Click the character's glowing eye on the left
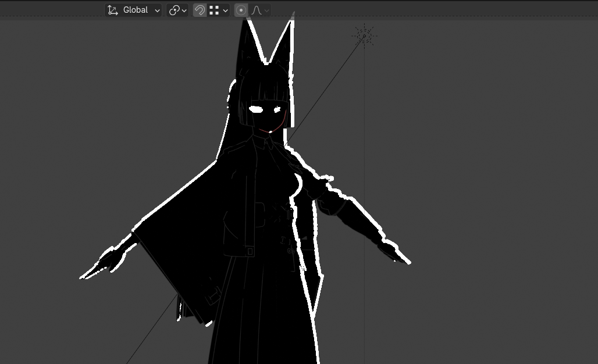The width and height of the screenshot is (598, 364). [257, 109]
